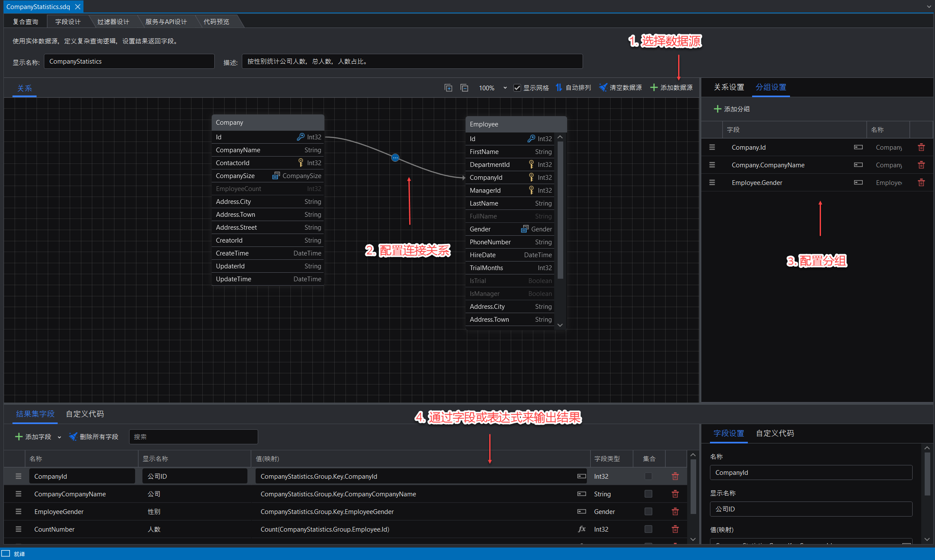This screenshot has width=935, height=560.
Task: Toggle the 集合 checkbox for CompanyCompanyName row
Action: coord(648,494)
